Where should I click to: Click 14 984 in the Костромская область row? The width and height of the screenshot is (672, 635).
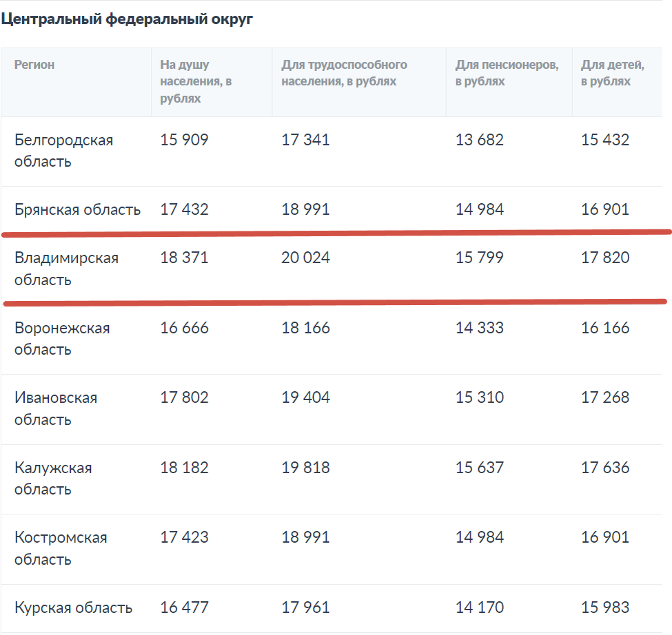[x=480, y=537]
